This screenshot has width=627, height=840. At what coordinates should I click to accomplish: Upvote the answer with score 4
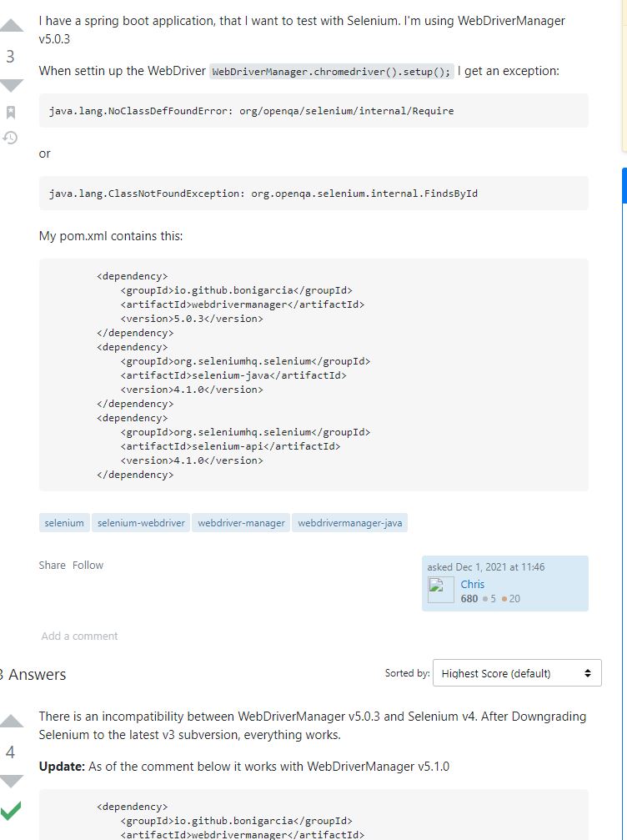click(x=11, y=721)
